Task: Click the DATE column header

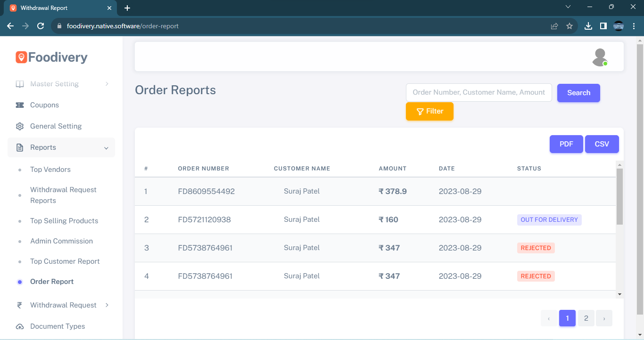Action: [447, 169]
